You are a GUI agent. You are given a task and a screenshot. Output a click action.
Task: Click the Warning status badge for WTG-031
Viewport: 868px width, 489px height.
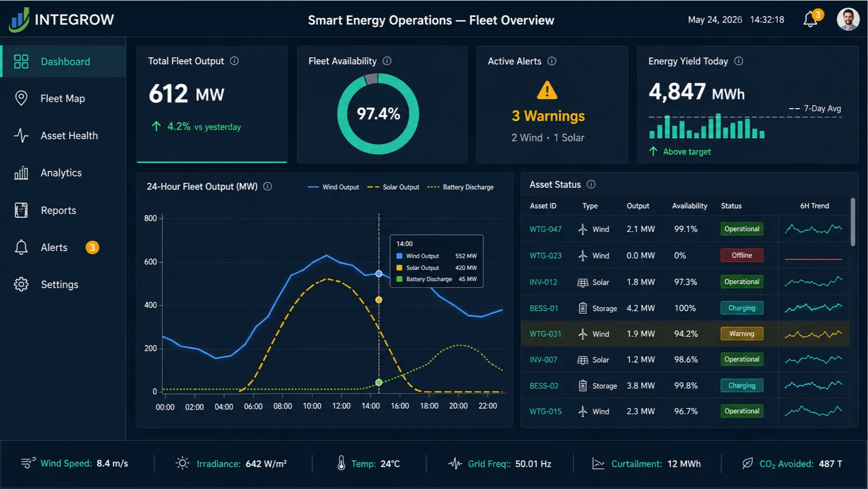point(742,334)
